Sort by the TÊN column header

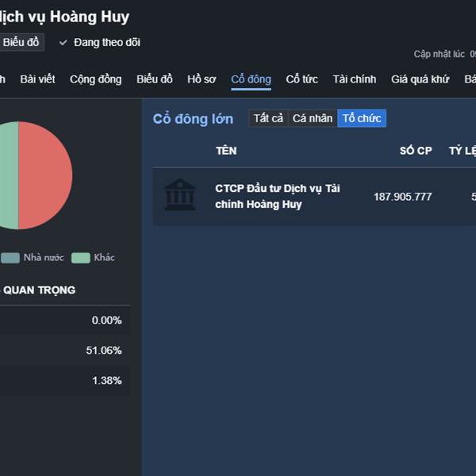[x=226, y=151]
